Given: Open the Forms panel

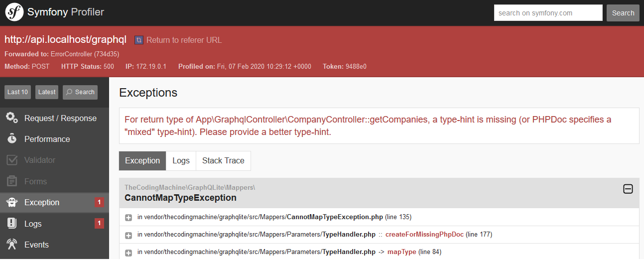Looking at the screenshot, I should coord(54,181).
